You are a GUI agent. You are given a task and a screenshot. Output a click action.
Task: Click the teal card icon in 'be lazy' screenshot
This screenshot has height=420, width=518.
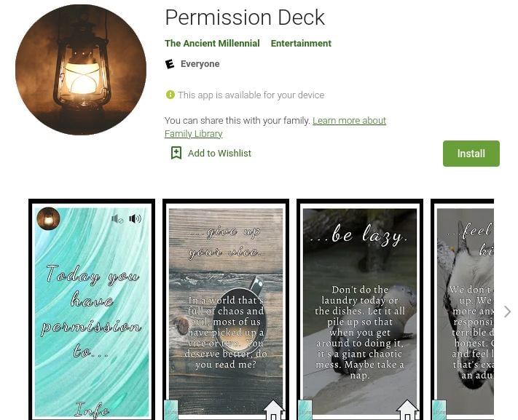pos(305,410)
